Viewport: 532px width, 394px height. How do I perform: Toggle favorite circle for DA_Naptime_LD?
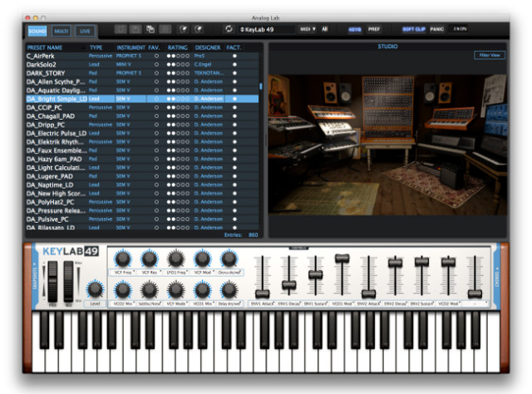pos(156,185)
